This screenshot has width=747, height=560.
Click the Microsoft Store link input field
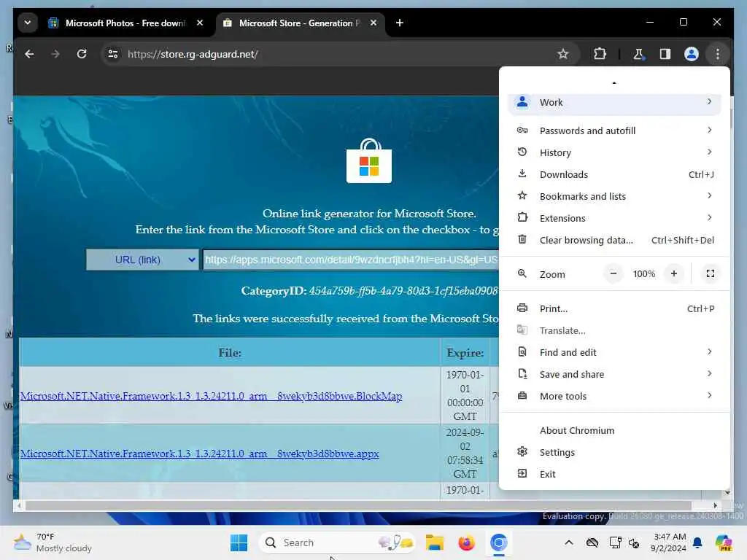click(351, 260)
